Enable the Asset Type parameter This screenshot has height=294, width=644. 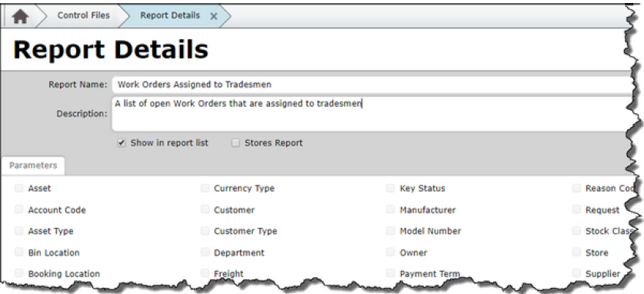19,231
